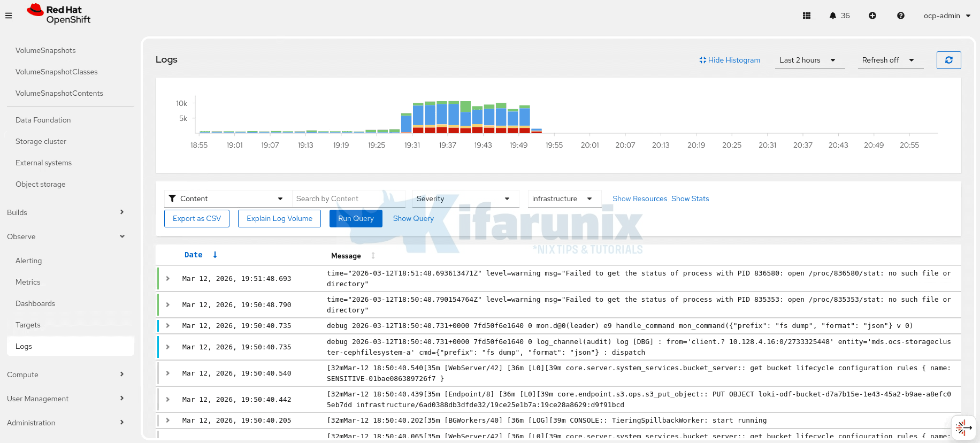980x443 pixels.
Task: Focus the Search by Content field
Action: [x=349, y=198]
